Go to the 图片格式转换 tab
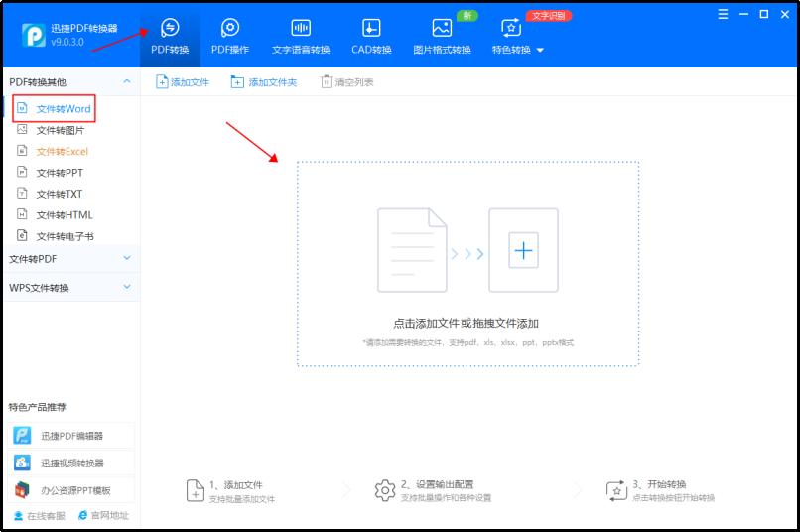The height and width of the screenshot is (532, 800). (442, 37)
